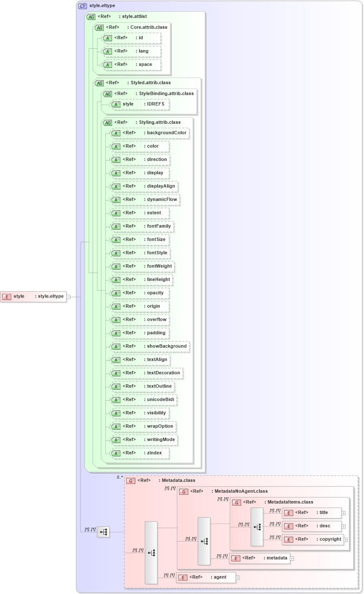Expand the metadata element reference
The image size is (364, 594).
pos(292,559)
